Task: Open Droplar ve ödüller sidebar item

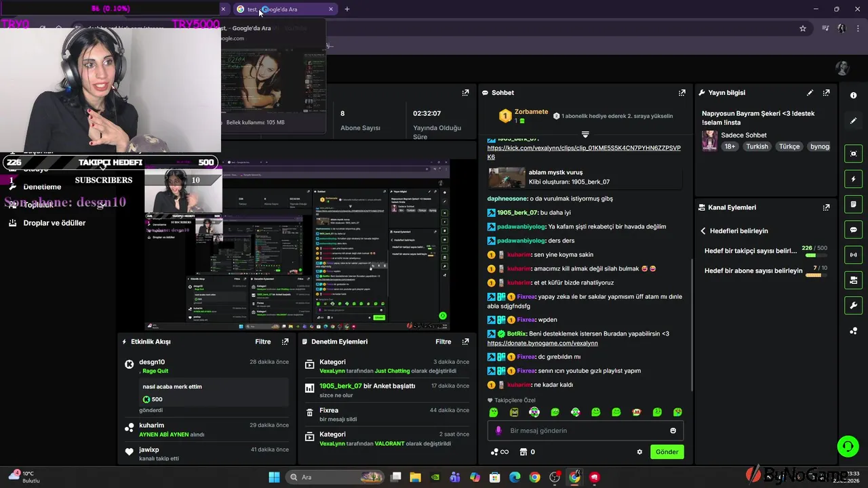Action: (x=54, y=223)
